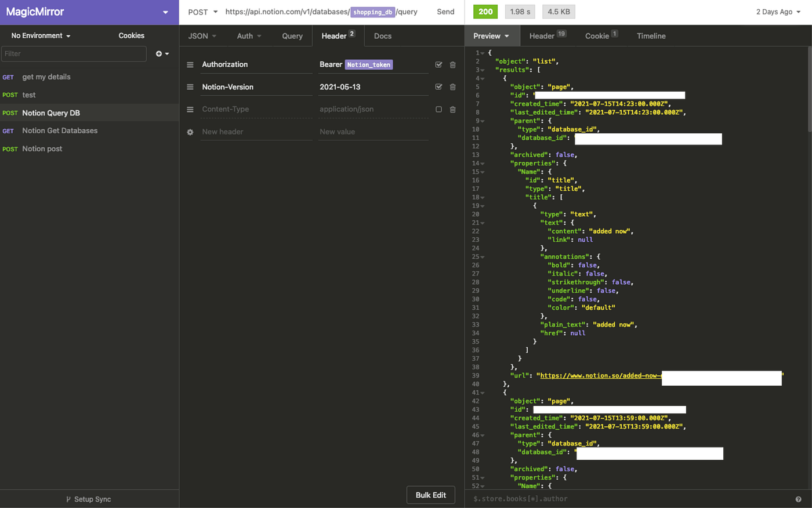The image size is (812, 508).
Task: Open the JSON body type dropdown
Action: pos(202,36)
